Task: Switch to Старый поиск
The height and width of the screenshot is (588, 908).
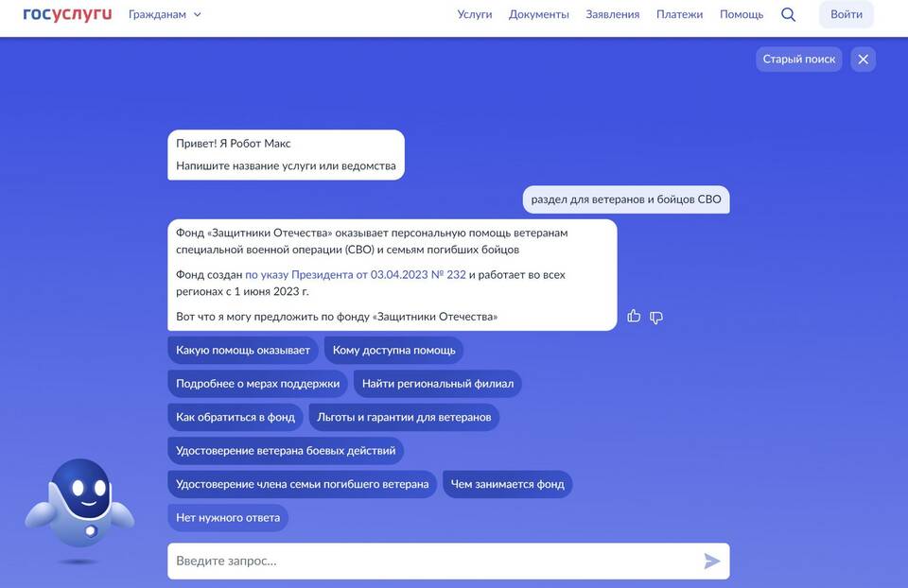Action: [798, 59]
